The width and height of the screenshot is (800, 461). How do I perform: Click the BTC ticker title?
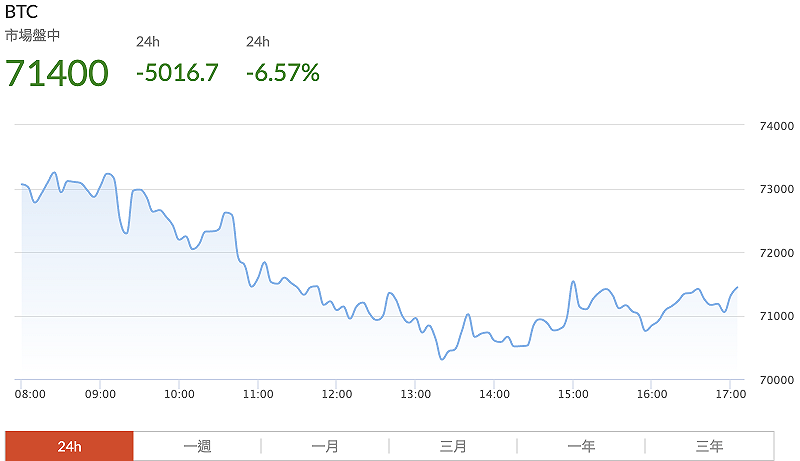(x=22, y=14)
